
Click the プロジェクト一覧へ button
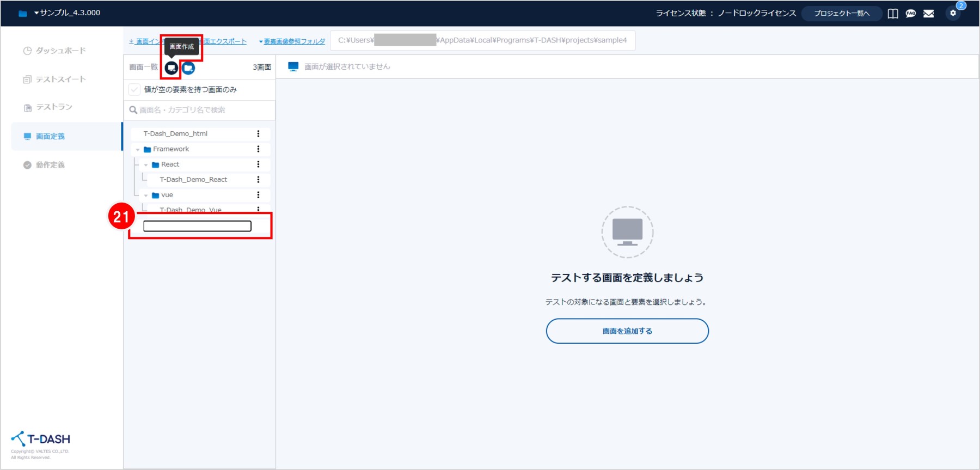click(x=841, y=14)
